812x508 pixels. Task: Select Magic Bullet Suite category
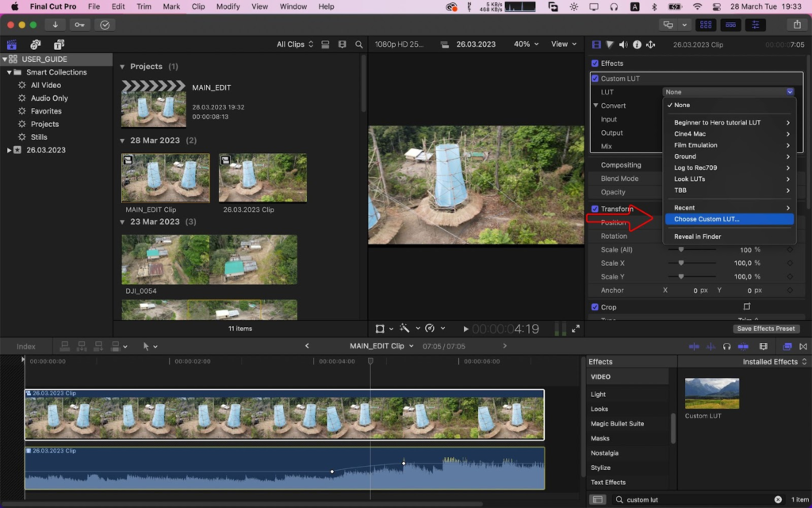pos(617,424)
